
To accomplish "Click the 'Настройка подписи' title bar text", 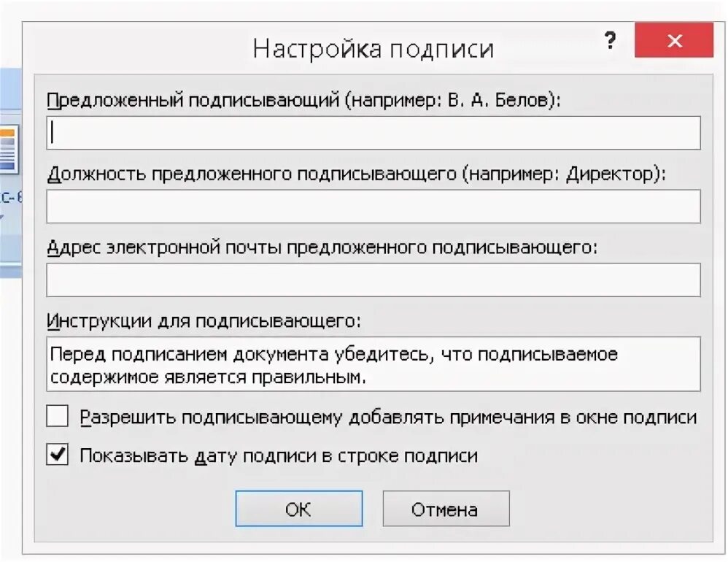I will coord(373,49).
